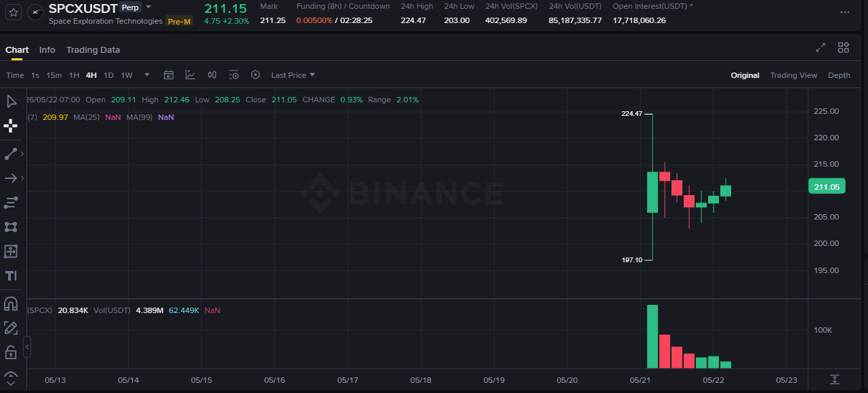Expand the Open Interest details arrow

point(691,6)
